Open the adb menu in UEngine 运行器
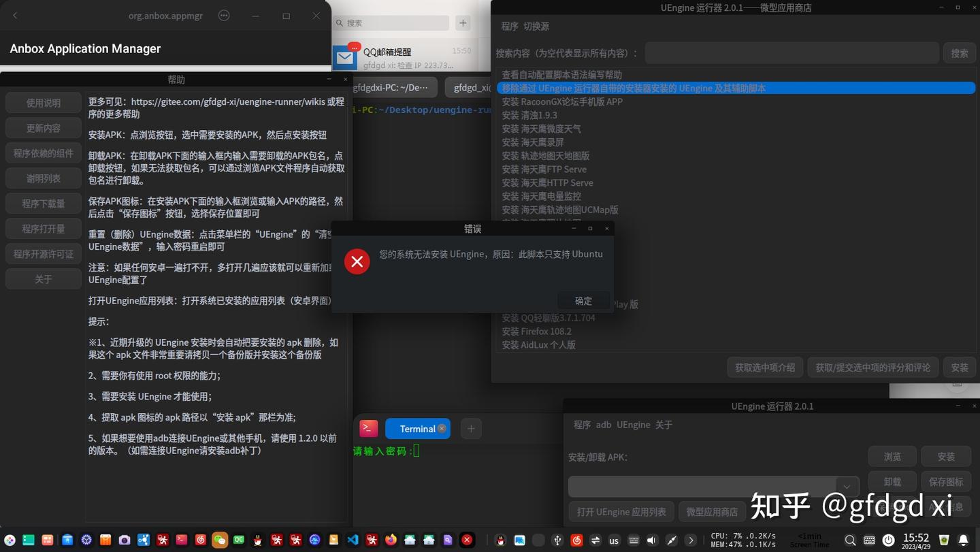980x552 pixels. (x=603, y=424)
